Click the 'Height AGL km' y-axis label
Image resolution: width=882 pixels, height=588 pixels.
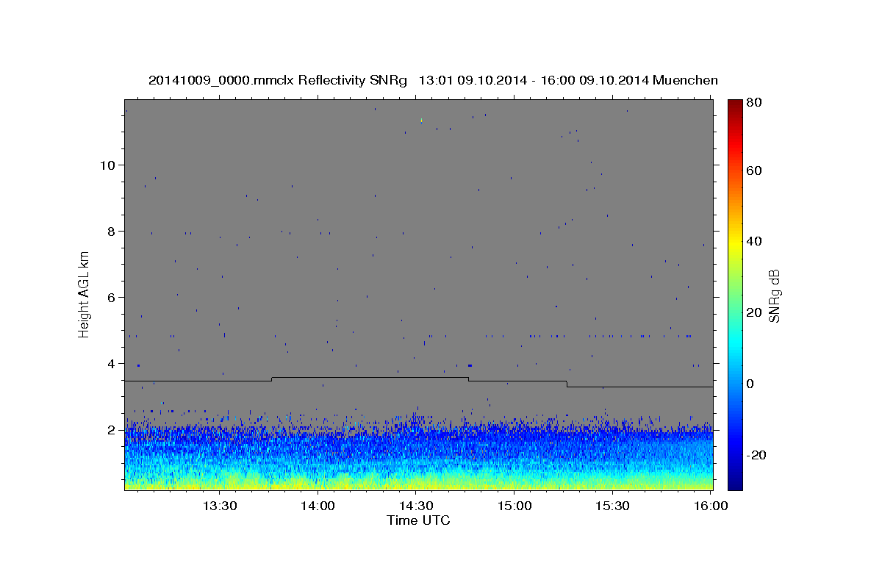click(85, 294)
